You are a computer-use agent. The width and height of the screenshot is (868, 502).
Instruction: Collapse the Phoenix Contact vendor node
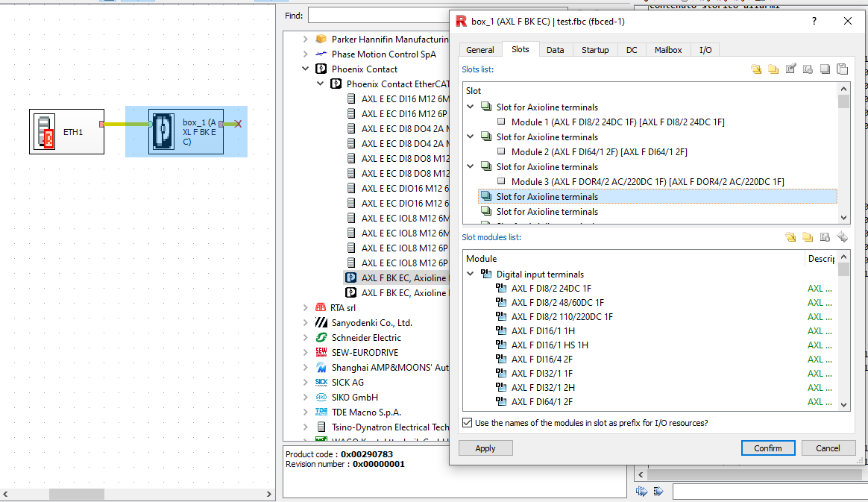pyautogui.click(x=305, y=69)
